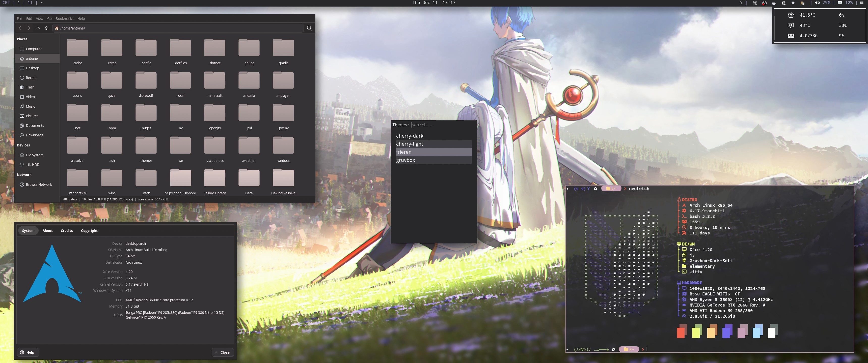868x363 pixels.
Task: Open Videos in the sidebar
Action: (37, 97)
